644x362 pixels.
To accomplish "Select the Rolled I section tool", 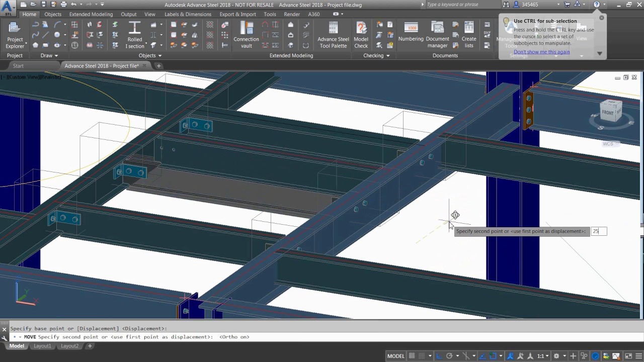I will click(x=134, y=35).
